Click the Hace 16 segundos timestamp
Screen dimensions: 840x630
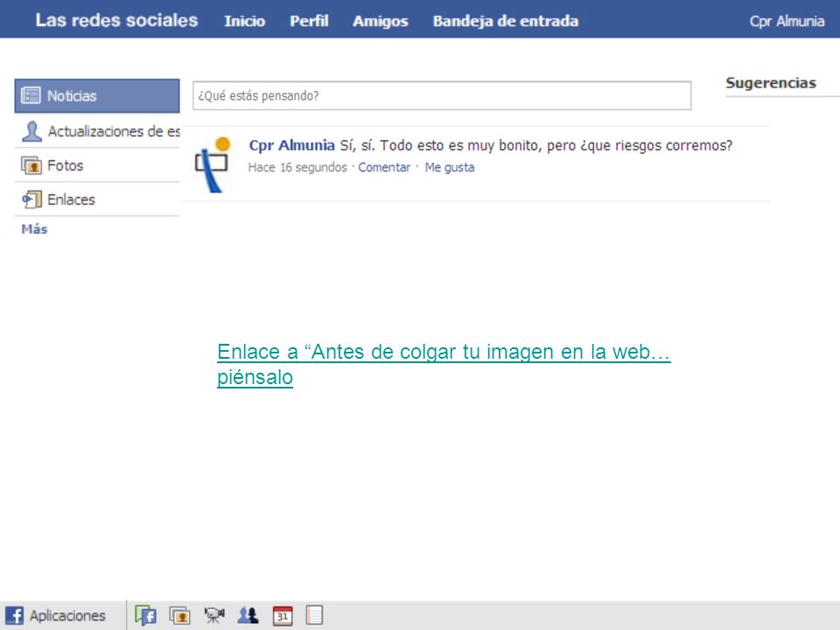pos(297,167)
